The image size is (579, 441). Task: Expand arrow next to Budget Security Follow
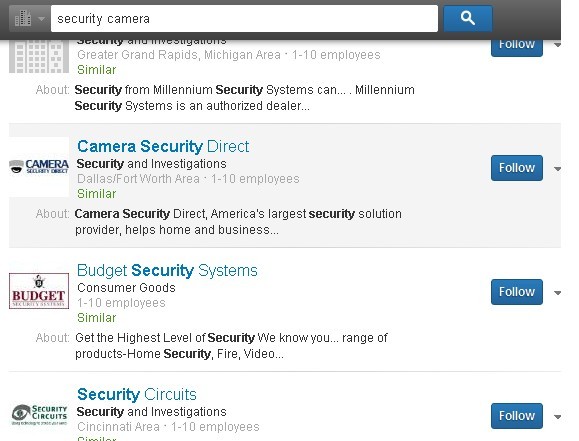click(x=558, y=293)
